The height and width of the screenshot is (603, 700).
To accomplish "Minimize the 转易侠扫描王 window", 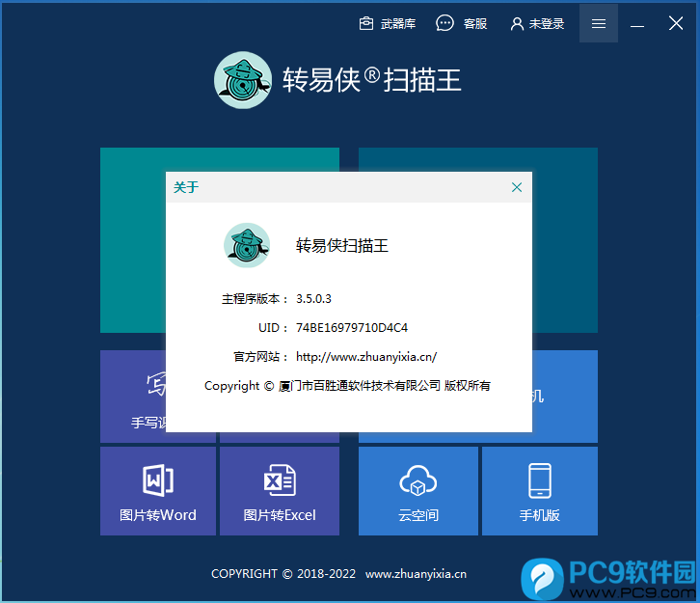I will click(x=637, y=24).
